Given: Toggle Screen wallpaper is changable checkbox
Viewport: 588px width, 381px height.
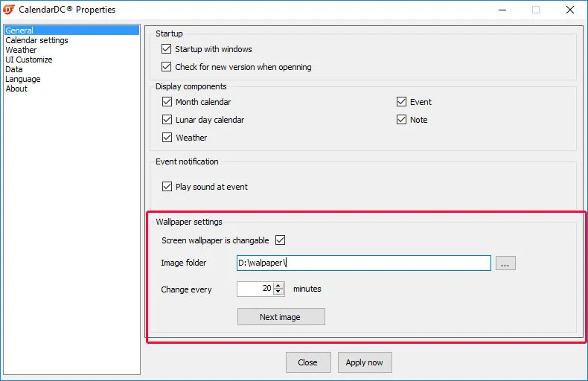Looking at the screenshot, I should point(281,240).
